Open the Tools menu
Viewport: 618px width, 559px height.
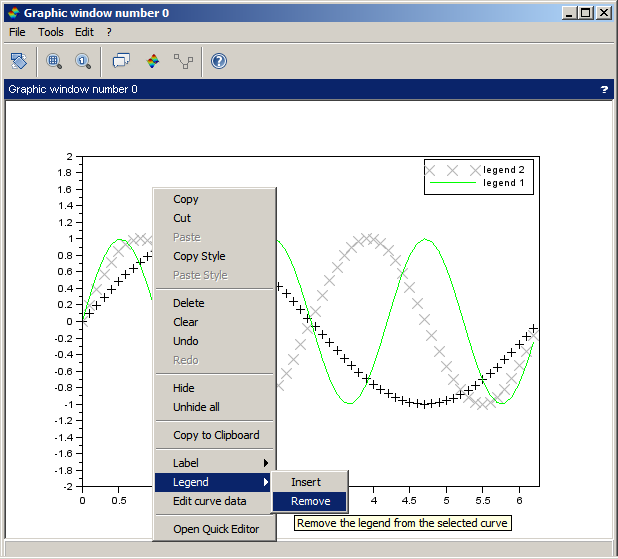(x=50, y=32)
